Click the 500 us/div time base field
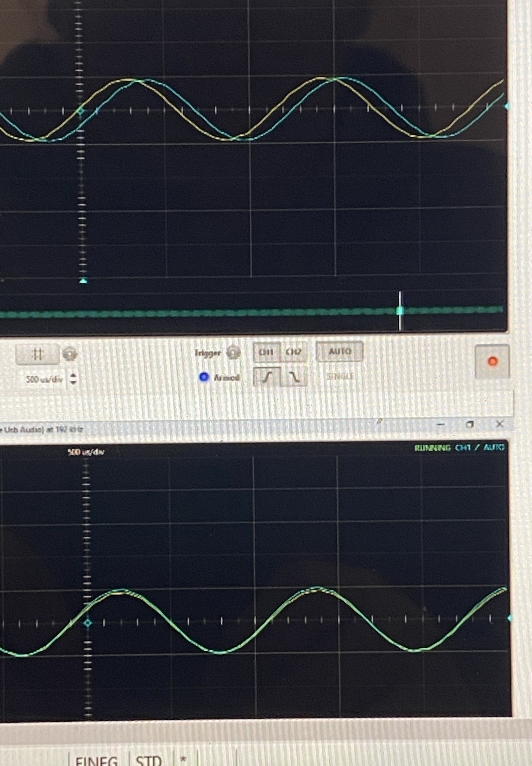532x766 pixels. point(44,379)
